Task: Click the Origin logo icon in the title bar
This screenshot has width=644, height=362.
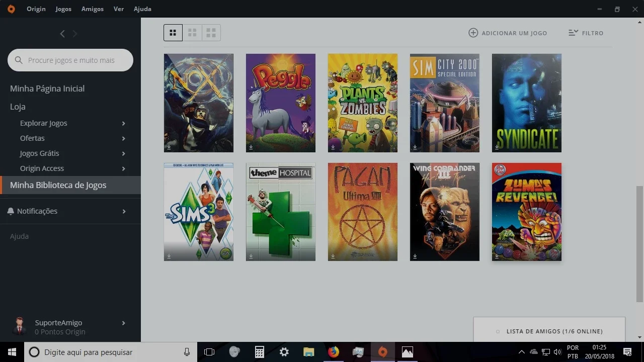Action: point(11,9)
